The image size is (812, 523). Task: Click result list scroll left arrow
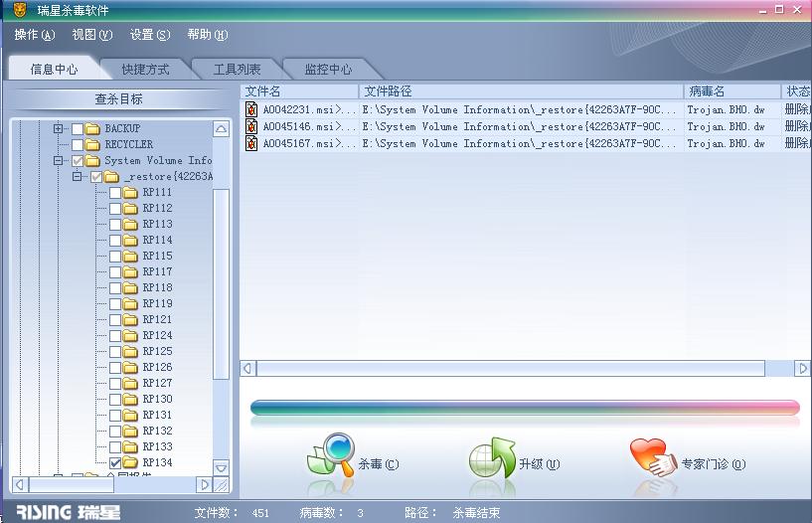pos(247,368)
